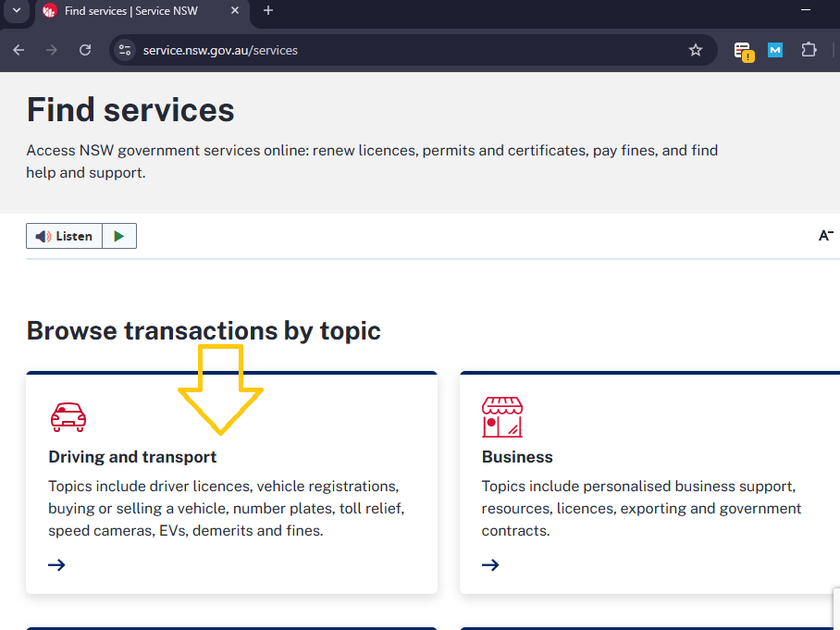
Task: Open the Business topic heading link
Action: tap(517, 457)
